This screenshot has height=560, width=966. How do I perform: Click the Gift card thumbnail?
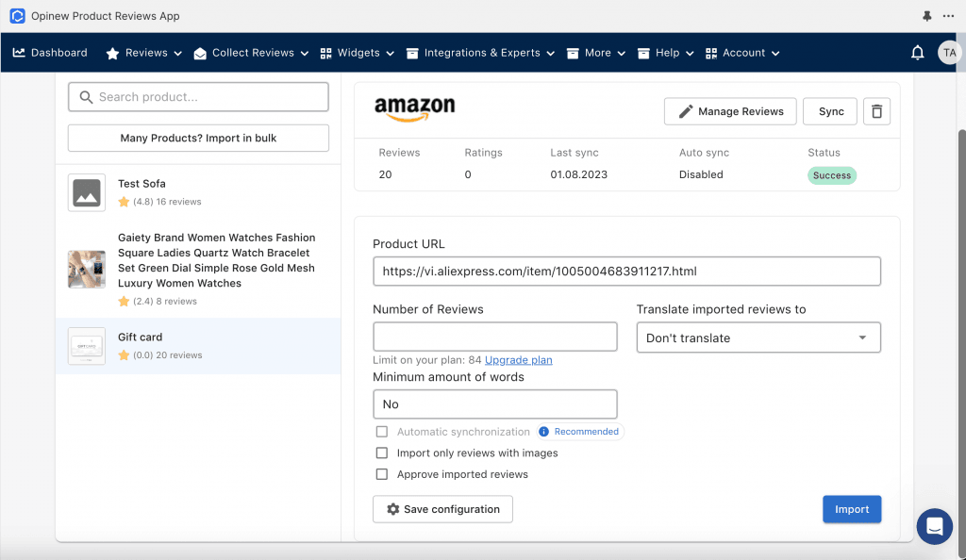click(x=86, y=346)
